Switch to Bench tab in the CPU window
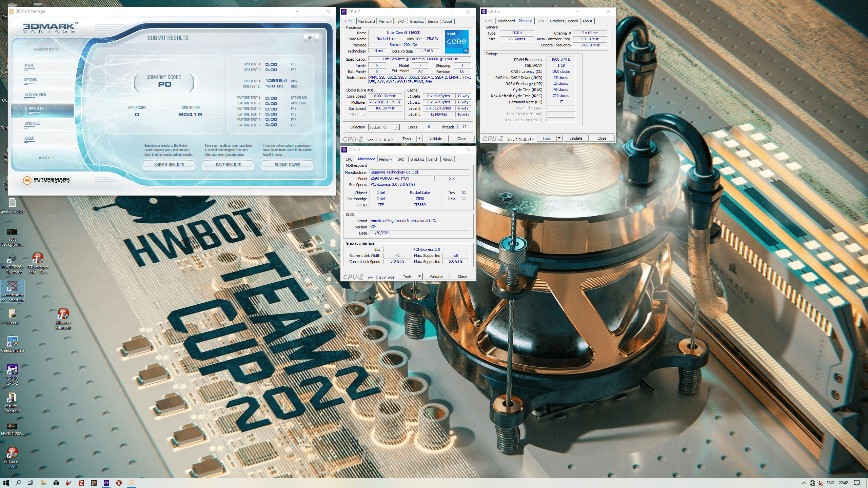The height and width of the screenshot is (488, 868). tap(433, 21)
